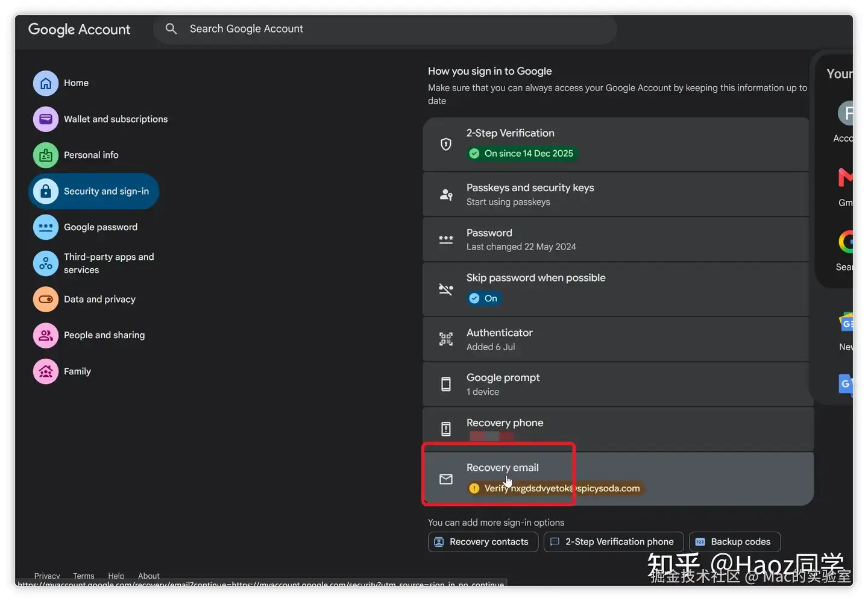Click the 2-Step Verification shield icon

pos(446,144)
